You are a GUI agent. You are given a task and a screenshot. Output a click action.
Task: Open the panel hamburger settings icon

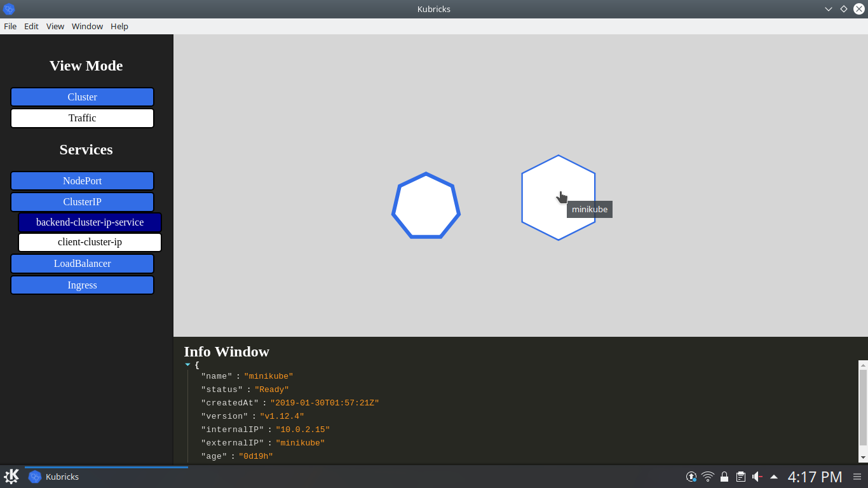pyautogui.click(x=857, y=477)
